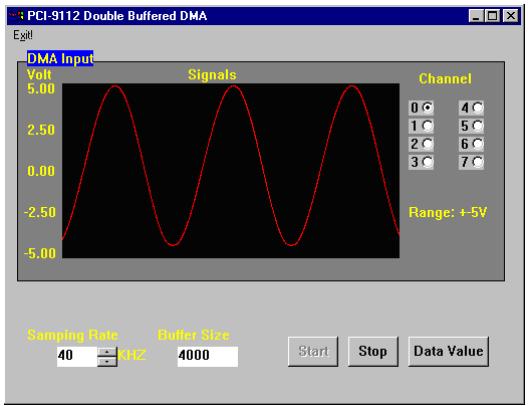Screen dimensions: 528x406
Task: Open the Exit! menu item
Action: pyautogui.click(x=23, y=35)
